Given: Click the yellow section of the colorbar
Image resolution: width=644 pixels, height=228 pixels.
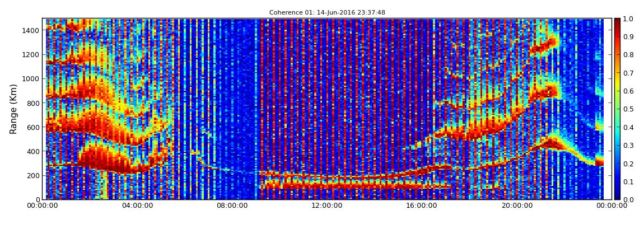Looking at the screenshot, I should tap(617, 84).
